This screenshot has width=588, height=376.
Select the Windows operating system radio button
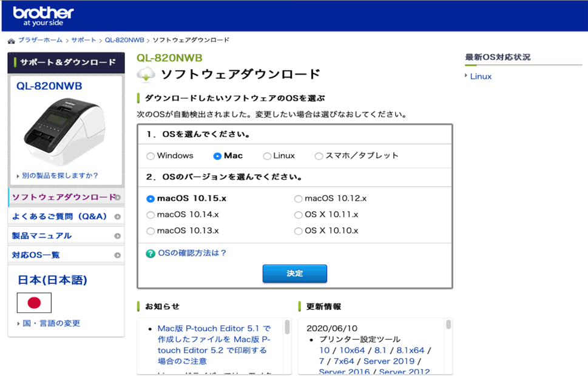150,155
